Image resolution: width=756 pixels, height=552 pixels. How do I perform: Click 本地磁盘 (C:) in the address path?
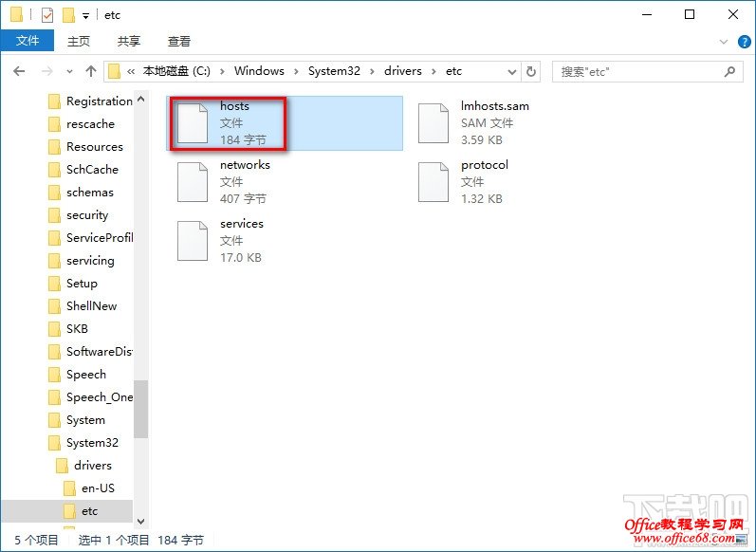(x=176, y=71)
